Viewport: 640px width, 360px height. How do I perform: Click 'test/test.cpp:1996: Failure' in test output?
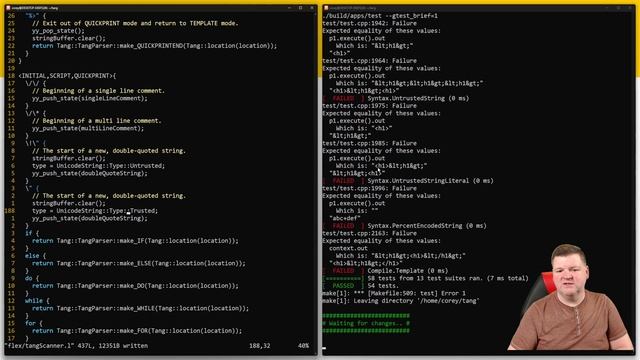370,188
